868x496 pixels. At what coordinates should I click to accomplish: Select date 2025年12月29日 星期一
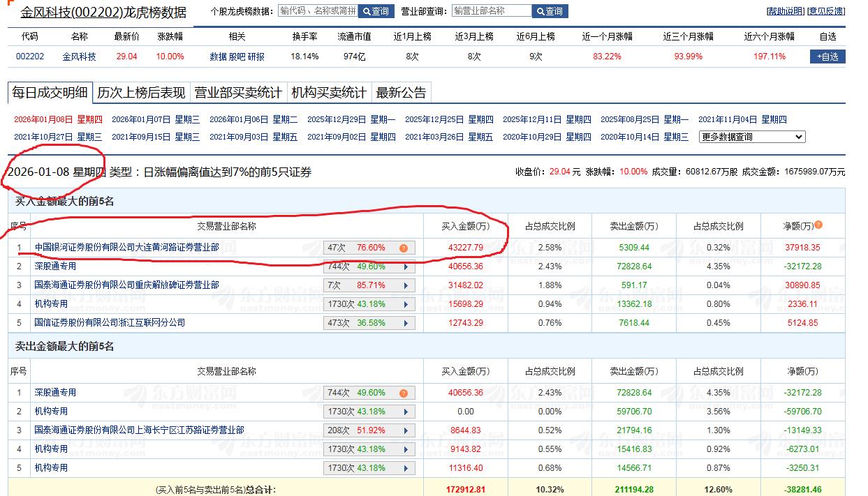[x=351, y=119]
